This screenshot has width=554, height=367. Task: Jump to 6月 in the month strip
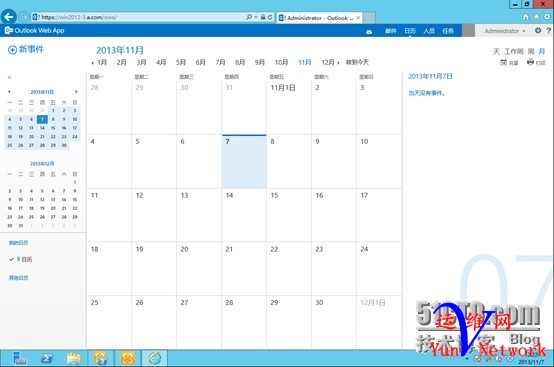point(200,63)
